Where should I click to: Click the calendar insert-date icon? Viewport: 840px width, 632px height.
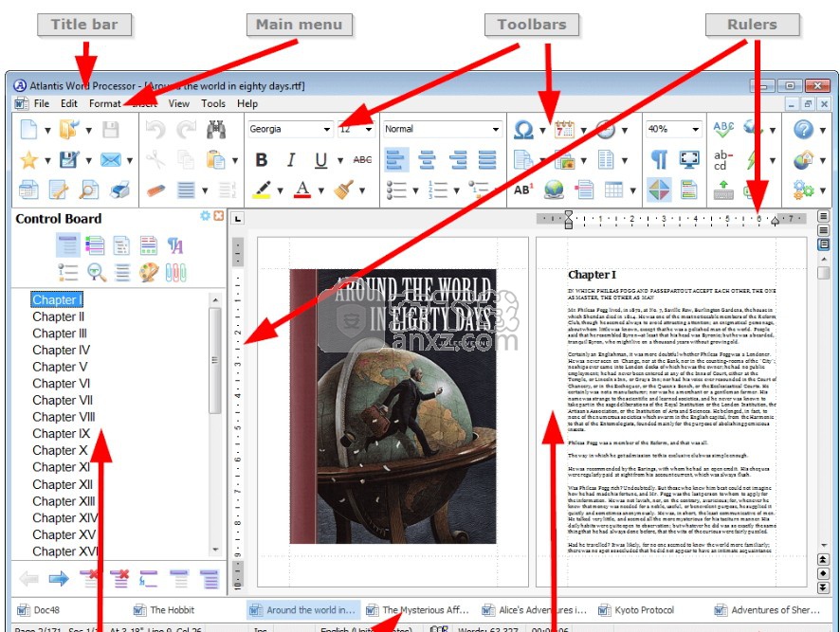564,129
